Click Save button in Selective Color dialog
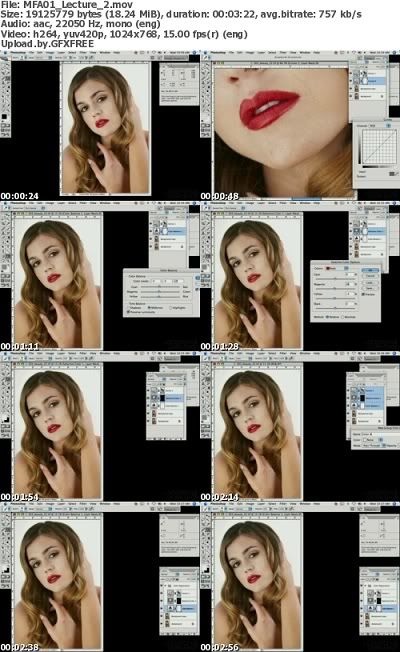The image size is (400, 652). pos(370,288)
